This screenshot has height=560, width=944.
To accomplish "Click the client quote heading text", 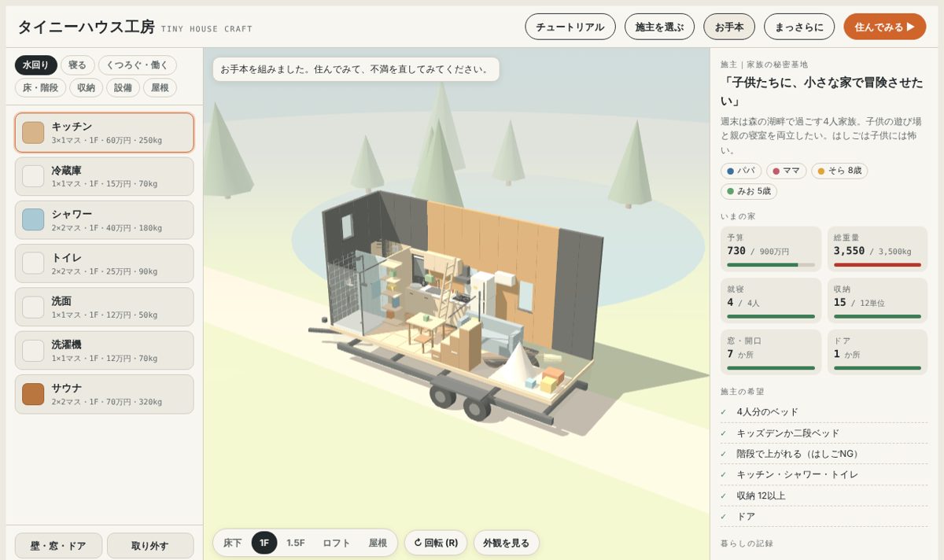I will tap(822, 91).
